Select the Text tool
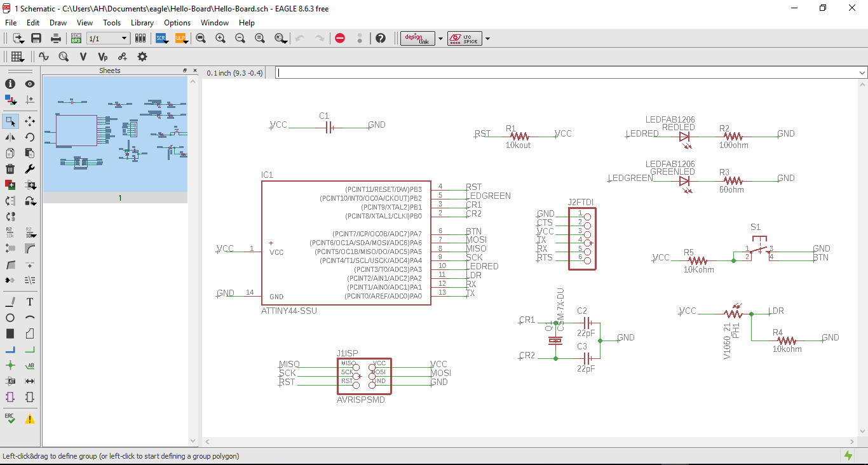The width and height of the screenshot is (868, 465). [30, 302]
